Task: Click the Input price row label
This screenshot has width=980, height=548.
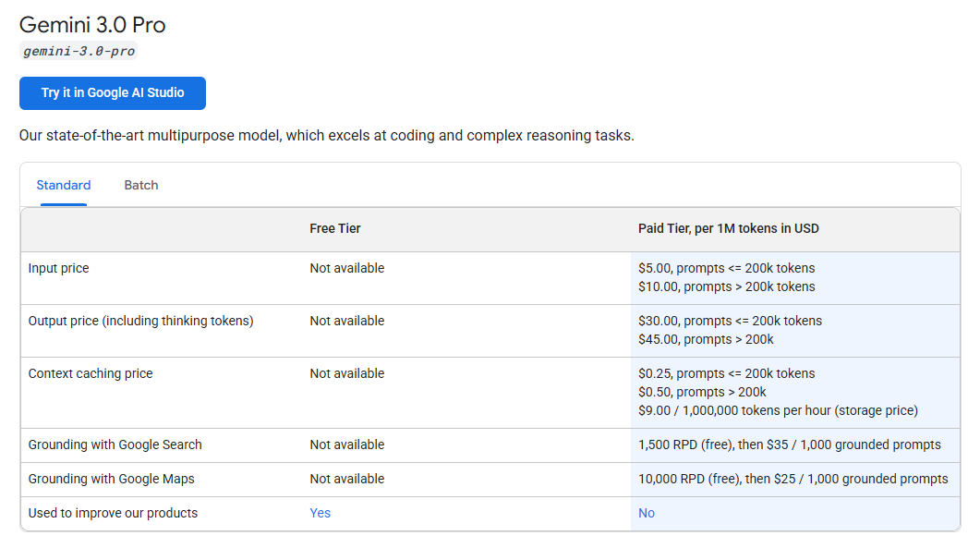Action: pos(59,268)
